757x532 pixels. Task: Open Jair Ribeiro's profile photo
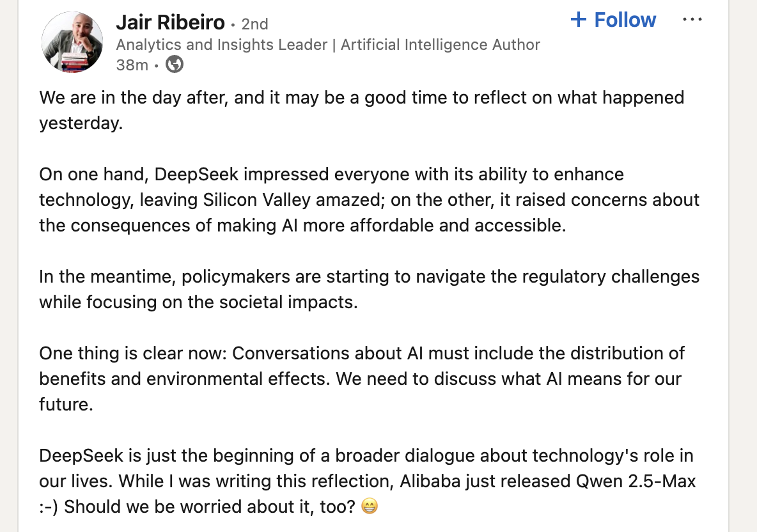pyautogui.click(x=72, y=42)
